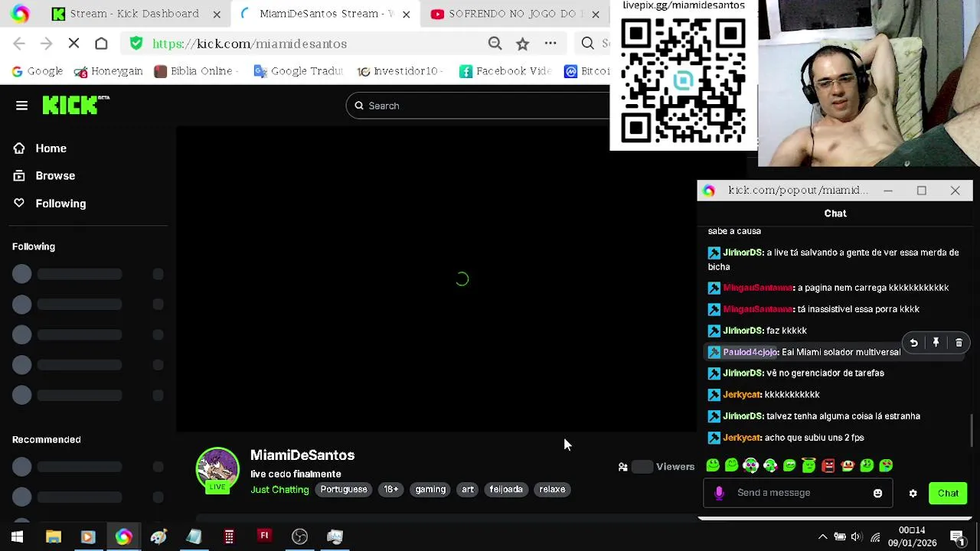Click the browser home button
Viewport: 980px width, 551px height.
pyautogui.click(x=101, y=44)
